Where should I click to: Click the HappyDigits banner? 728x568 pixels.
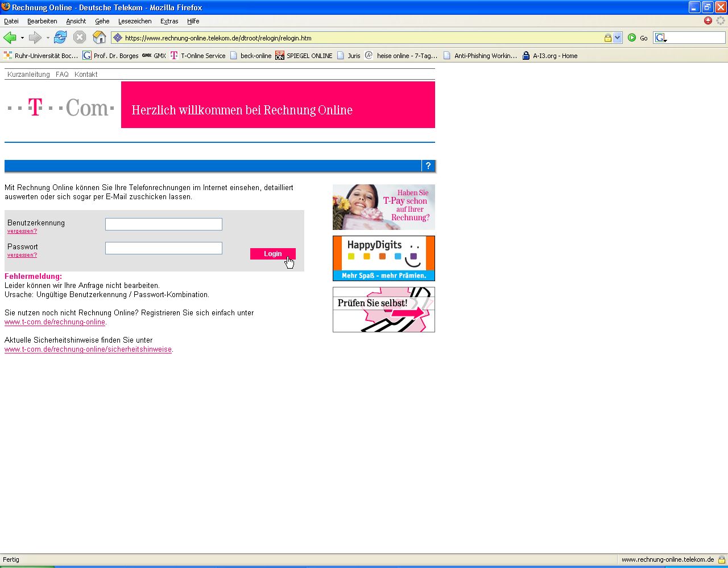[x=384, y=258]
